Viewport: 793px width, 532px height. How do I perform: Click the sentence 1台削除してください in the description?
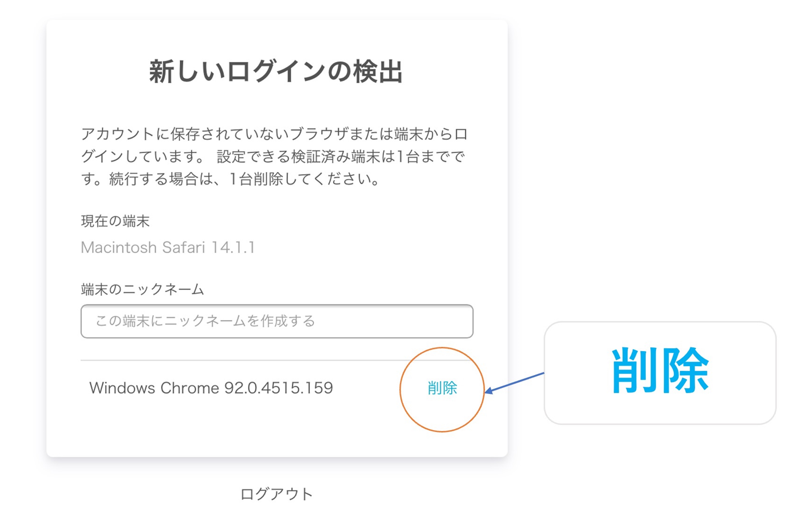(x=304, y=179)
